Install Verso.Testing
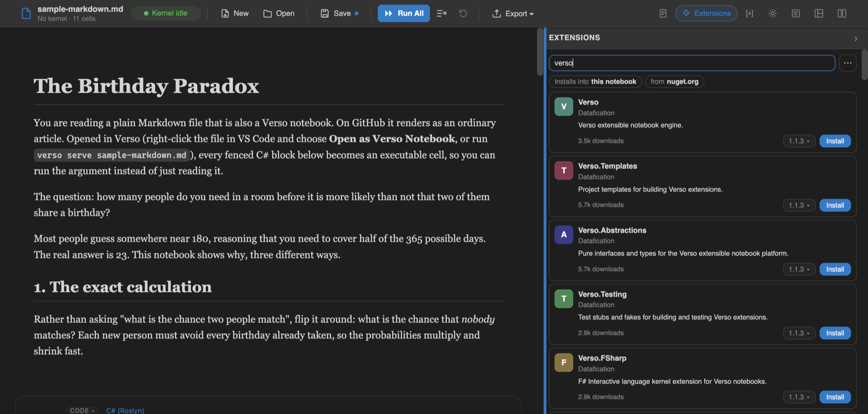 pyautogui.click(x=835, y=333)
